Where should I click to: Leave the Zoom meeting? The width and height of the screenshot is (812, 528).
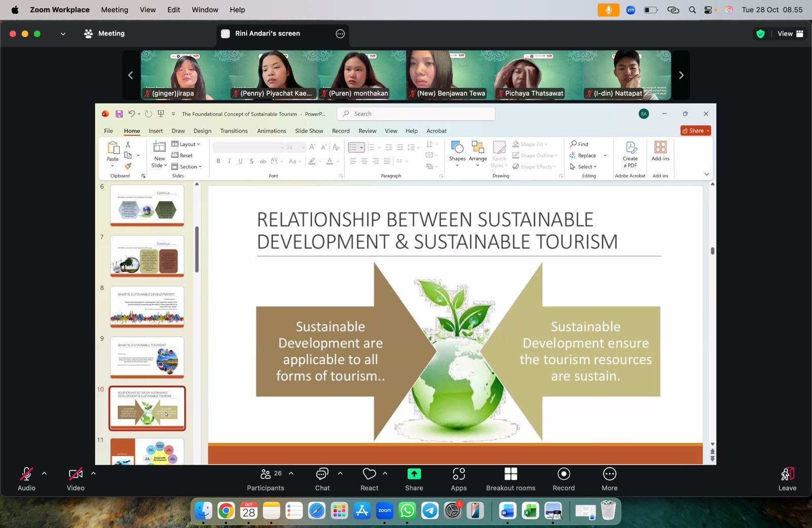787,479
